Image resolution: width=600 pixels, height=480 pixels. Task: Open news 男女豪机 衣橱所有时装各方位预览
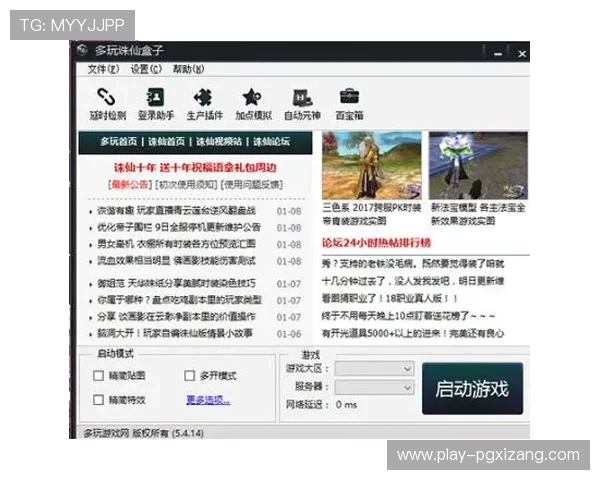(x=176, y=244)
